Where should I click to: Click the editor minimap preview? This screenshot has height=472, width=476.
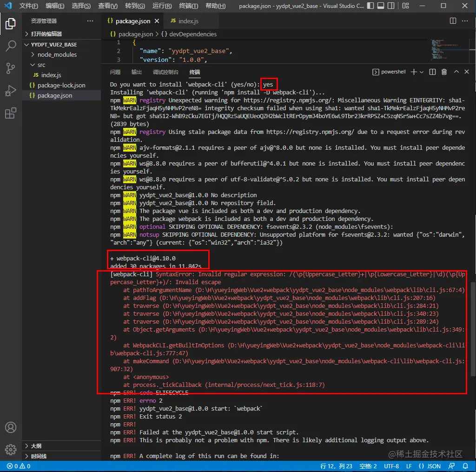(450, 51)
